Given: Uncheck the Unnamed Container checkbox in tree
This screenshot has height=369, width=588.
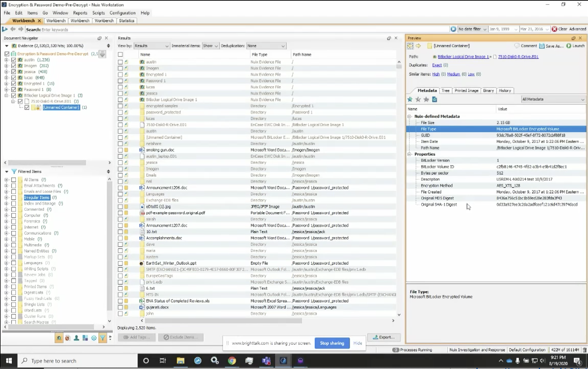Looking at the screenshot, I should 27,107.
